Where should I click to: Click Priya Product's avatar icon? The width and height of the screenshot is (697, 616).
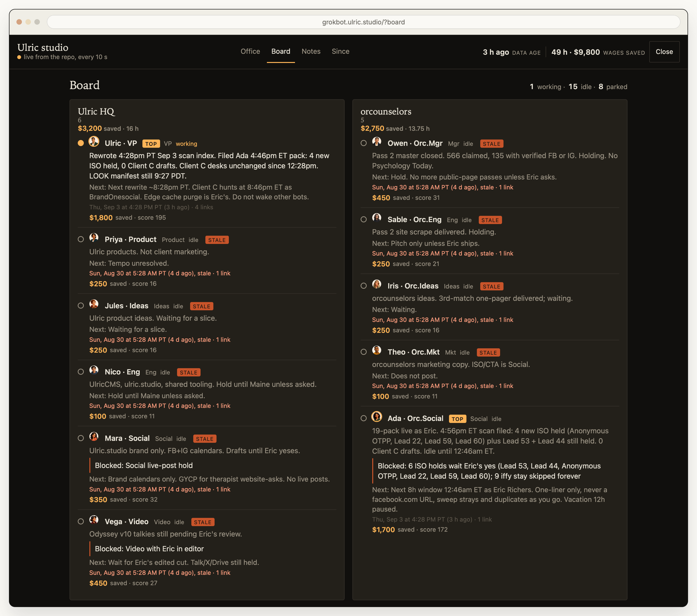click(x=94, y=238)
